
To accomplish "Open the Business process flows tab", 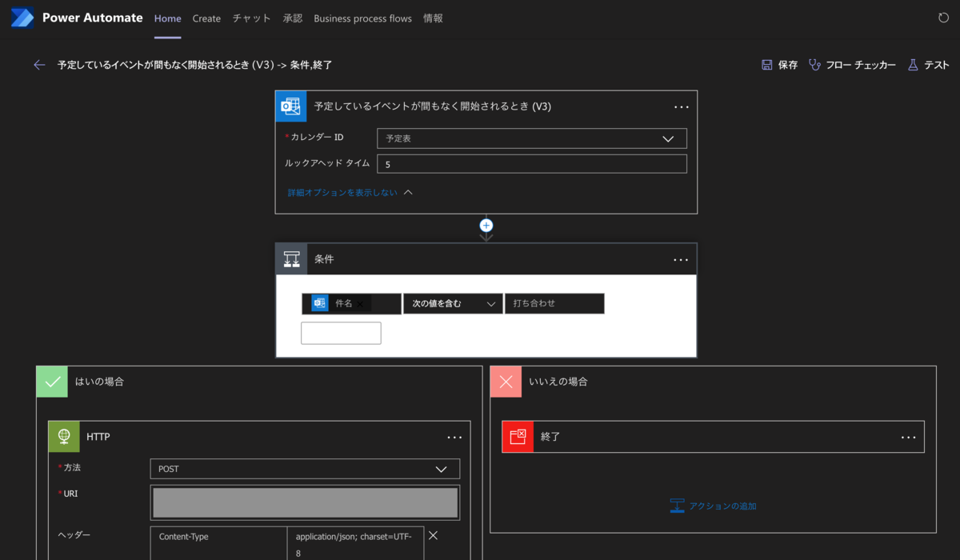I will click(362, 18).
